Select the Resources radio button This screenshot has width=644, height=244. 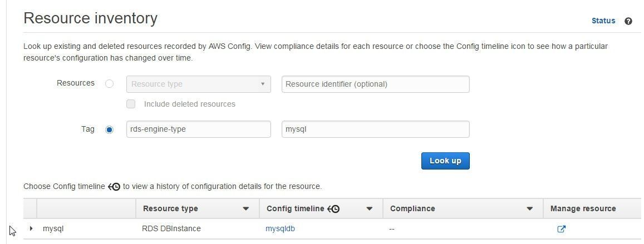coord(109,84)
